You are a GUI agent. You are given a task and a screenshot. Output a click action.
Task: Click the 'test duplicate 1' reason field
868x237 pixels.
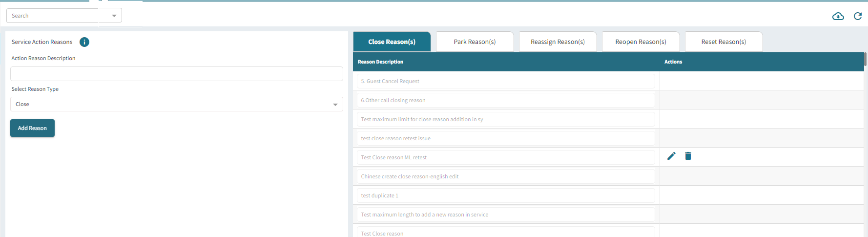point(505,195)
